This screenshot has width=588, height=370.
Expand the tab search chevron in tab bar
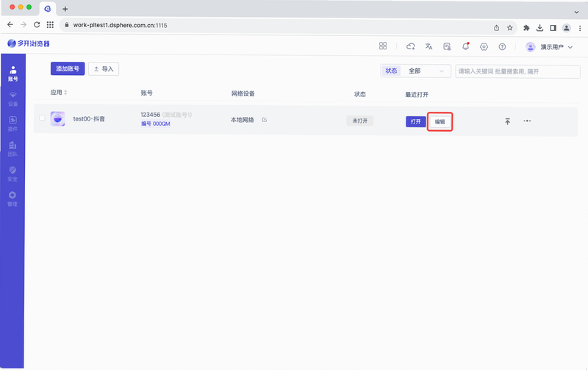pos(576,12)
